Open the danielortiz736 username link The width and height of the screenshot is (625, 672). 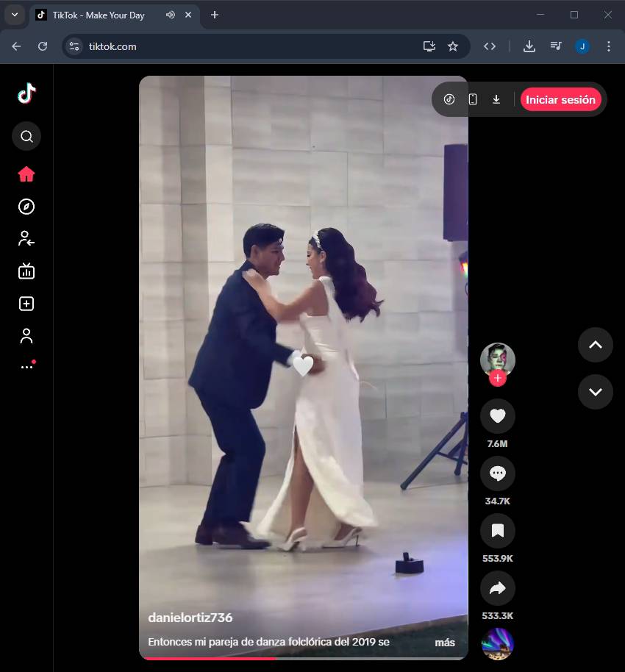coord(190,618)
